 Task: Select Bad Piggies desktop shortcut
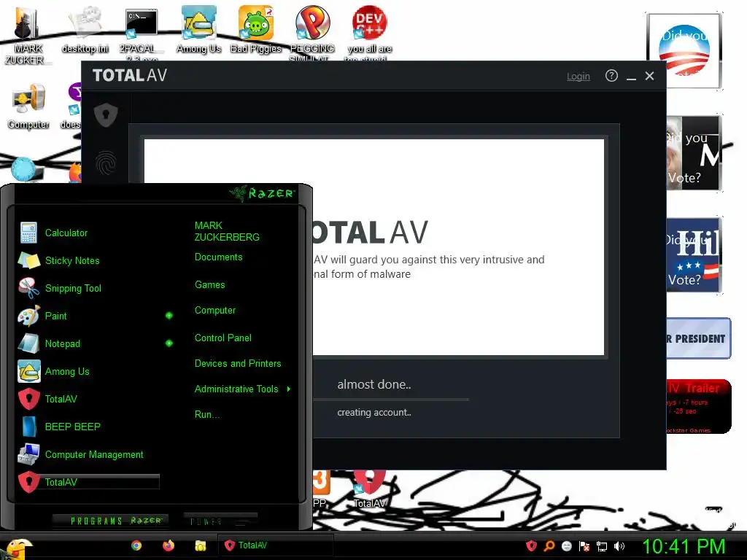256,29
